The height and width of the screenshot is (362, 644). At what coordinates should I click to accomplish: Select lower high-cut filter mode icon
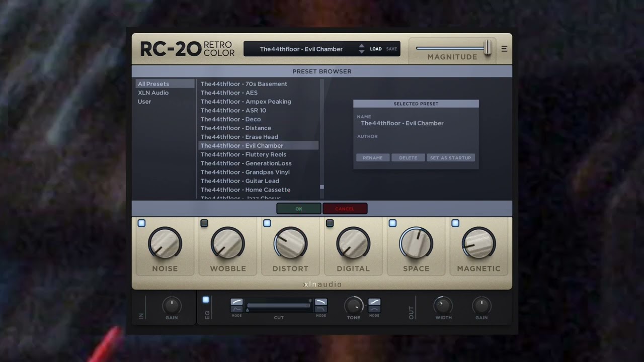[321, 309]
